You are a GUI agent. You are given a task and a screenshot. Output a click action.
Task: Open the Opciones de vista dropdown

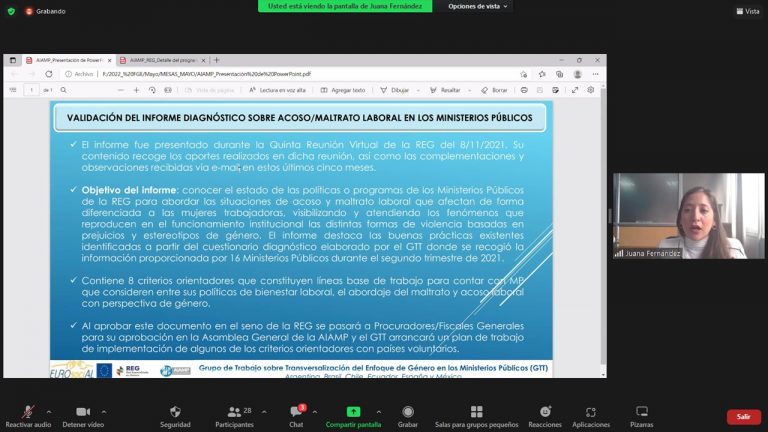click(x=478, y=6)
